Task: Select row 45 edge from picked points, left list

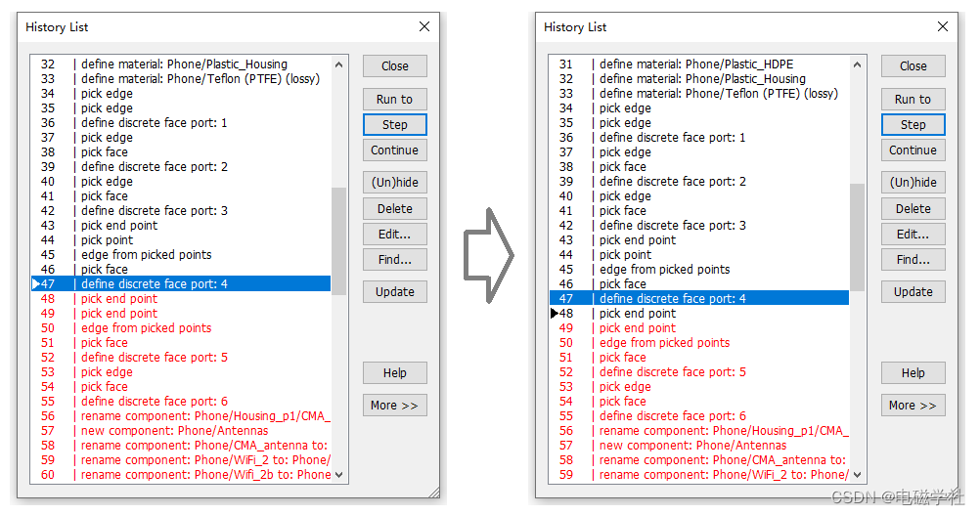Action: pos(181,255)
